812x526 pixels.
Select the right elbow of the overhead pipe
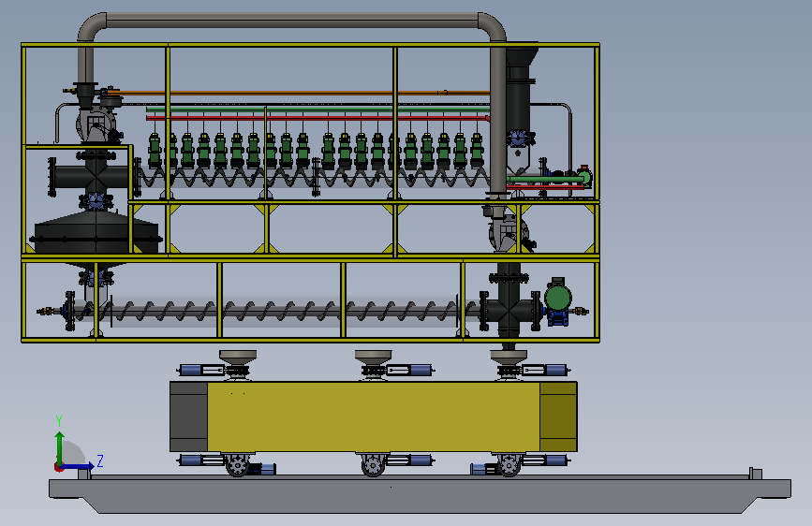493,26
